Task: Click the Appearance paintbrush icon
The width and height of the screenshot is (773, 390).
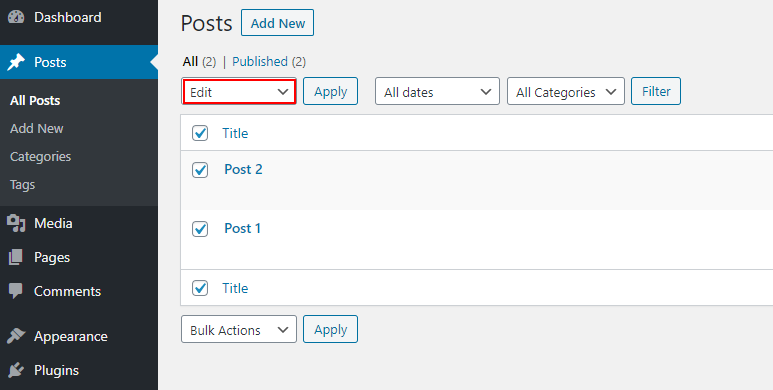Action: pos(16,336)
